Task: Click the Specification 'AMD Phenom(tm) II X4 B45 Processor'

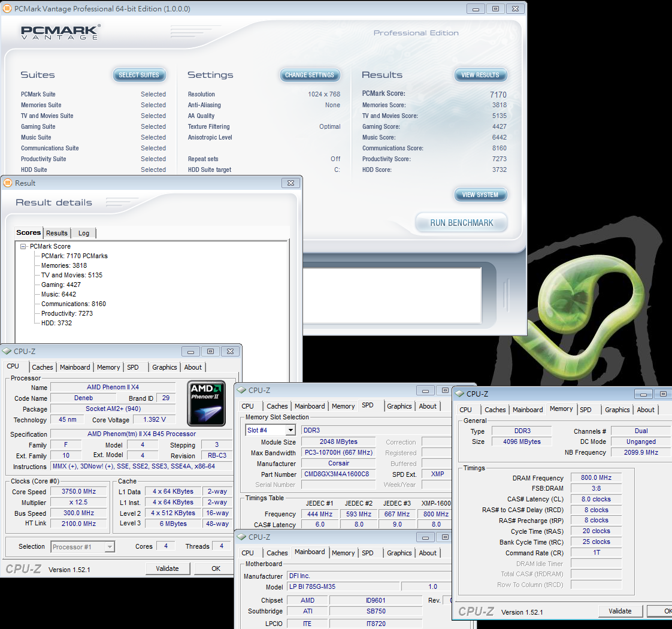Action: coord(141,434)
